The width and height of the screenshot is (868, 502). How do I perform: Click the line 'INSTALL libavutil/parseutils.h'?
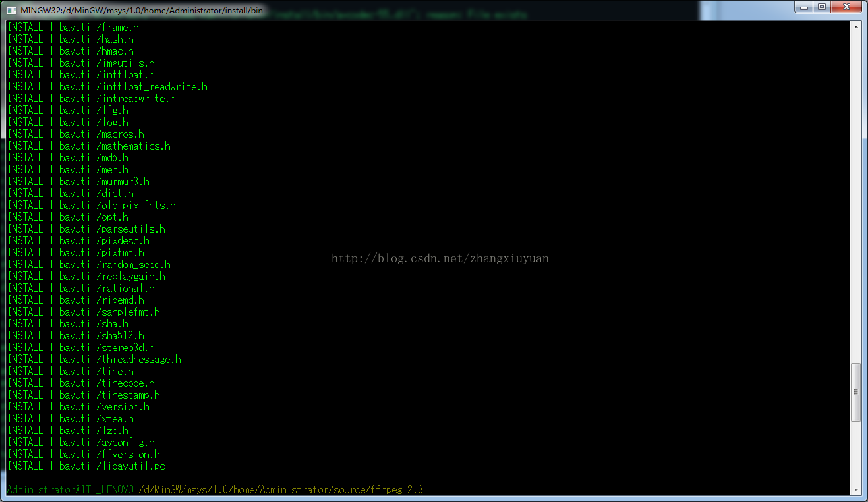click(86, 229)
